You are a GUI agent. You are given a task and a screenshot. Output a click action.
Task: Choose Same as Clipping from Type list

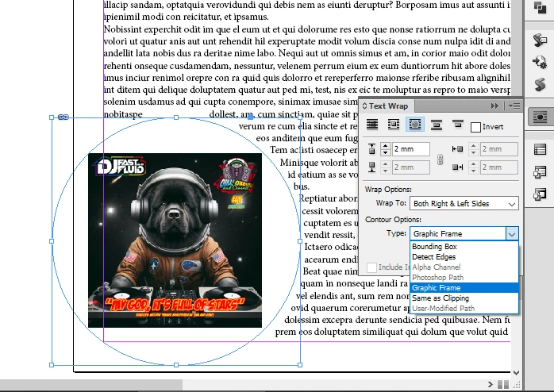pos(464,298)
